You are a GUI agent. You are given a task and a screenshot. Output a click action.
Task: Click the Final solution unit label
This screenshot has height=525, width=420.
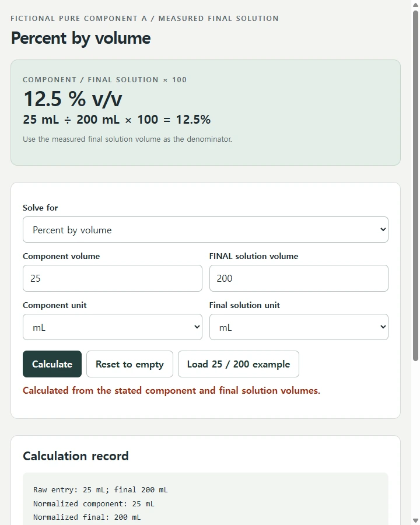(244, 305)
